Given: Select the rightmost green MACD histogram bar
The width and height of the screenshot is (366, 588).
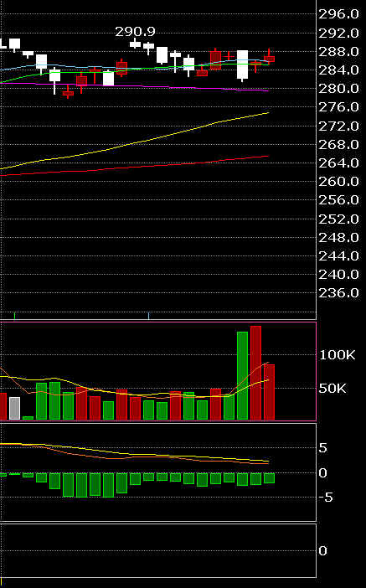Looking at the screenshot, I should tap(269, 477).
